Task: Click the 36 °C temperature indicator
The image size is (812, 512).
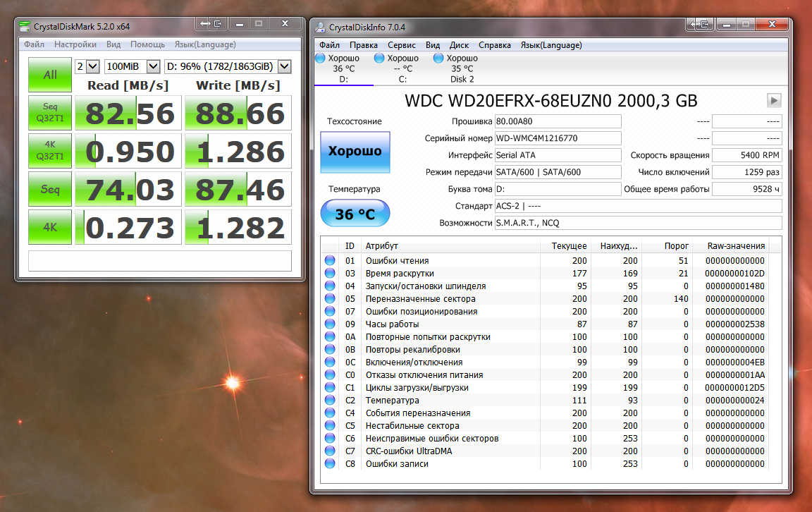Action: pos(355,214)
